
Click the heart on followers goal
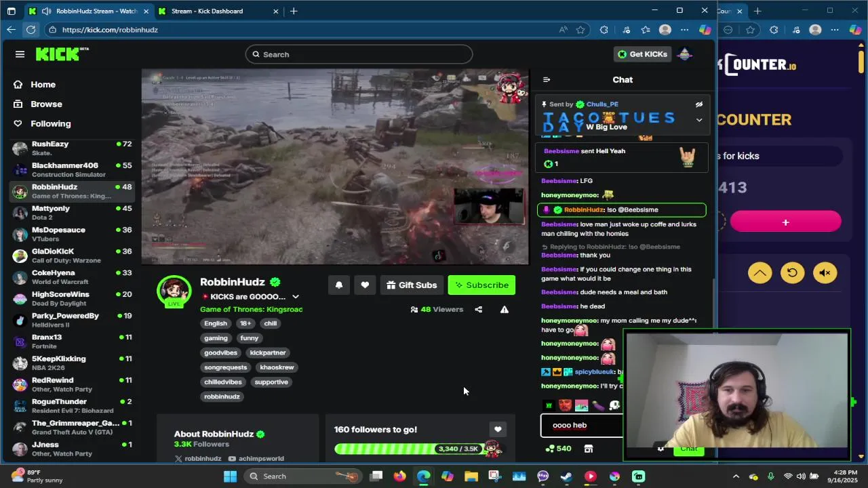click(498, 430)
